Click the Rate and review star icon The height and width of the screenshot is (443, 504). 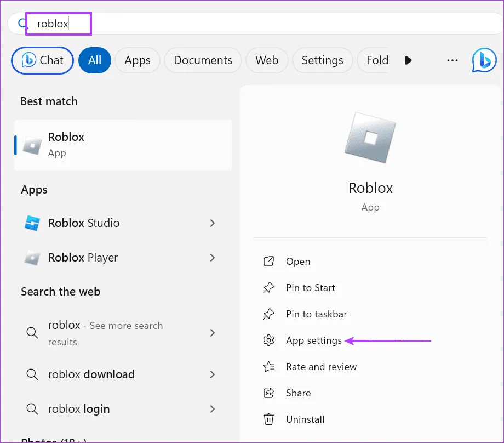(x=268, y=367)
